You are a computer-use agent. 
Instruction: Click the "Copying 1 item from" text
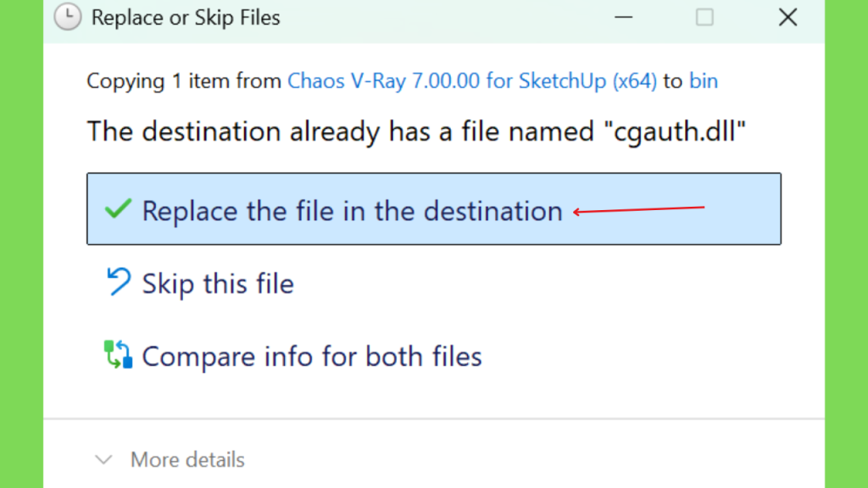(184, 81)
